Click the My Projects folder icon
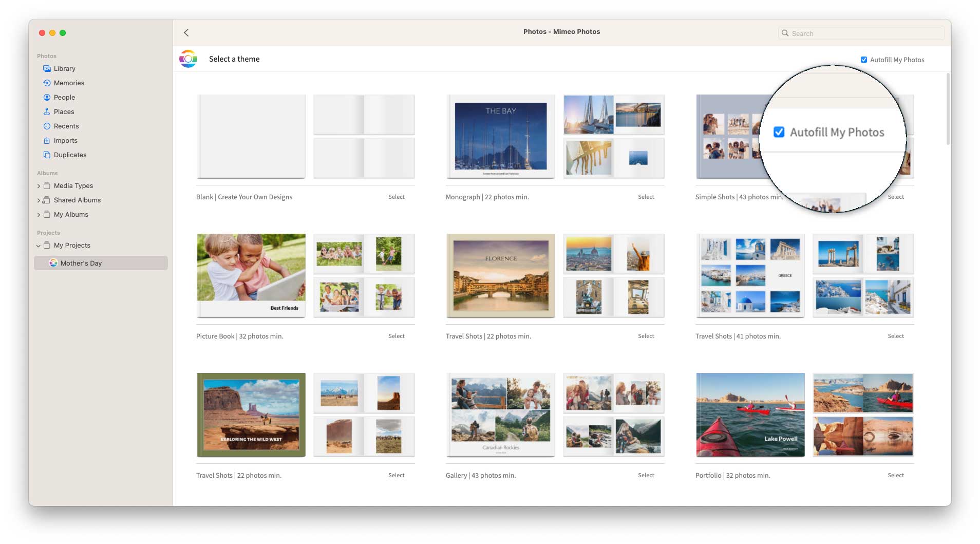This screenshot has height=544, width=980. 47,245
